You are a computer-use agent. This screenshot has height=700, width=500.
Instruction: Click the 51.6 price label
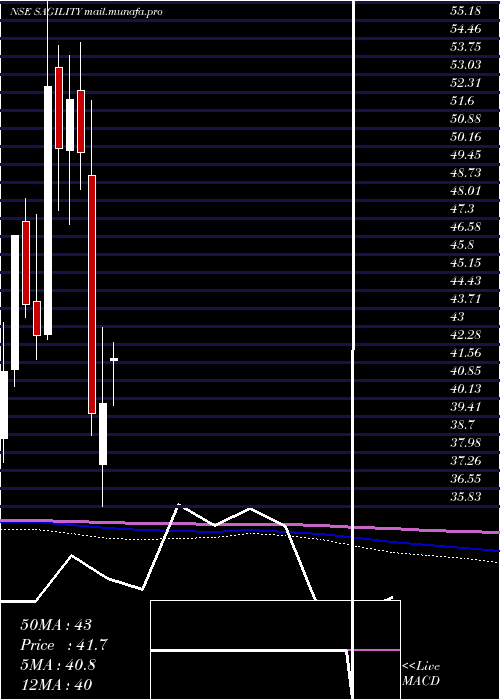point(462,101)
